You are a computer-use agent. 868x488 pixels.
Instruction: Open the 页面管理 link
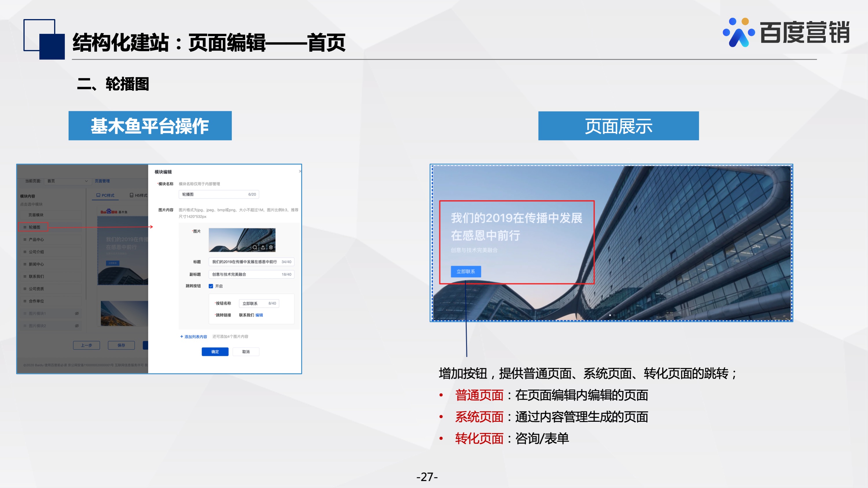coord(102,181)
